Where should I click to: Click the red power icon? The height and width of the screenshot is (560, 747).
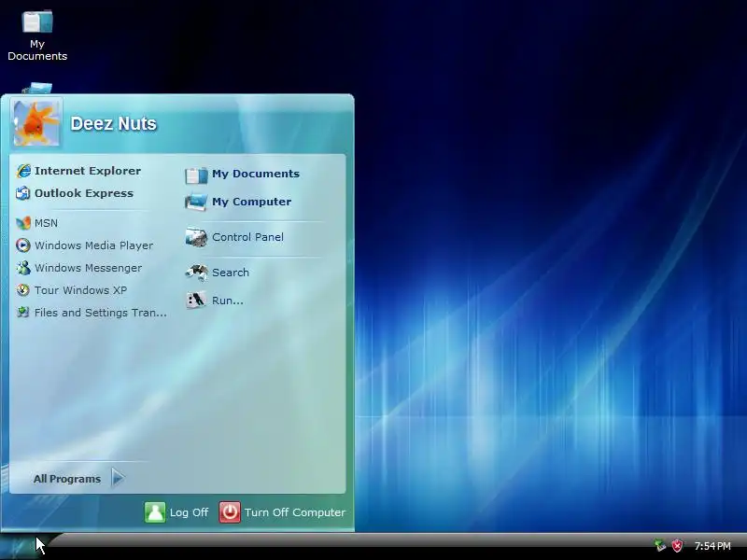(230, 512)
